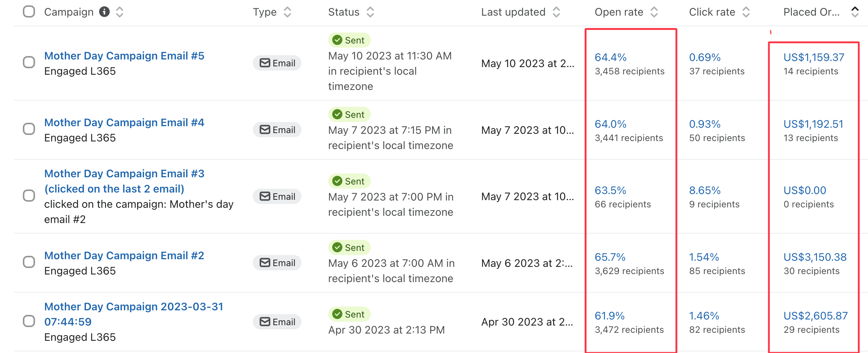
Task: Toggle the select-all checkbox in the header
Action: (29, 11)
